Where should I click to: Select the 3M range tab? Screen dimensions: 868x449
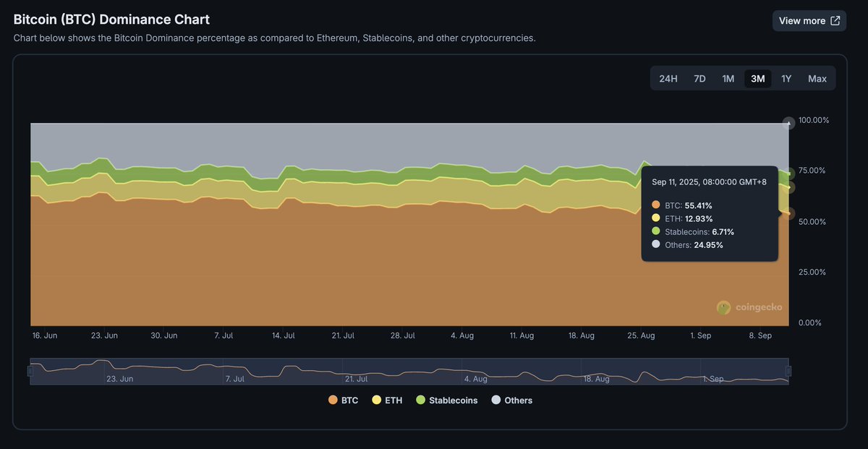click(758, 79)
